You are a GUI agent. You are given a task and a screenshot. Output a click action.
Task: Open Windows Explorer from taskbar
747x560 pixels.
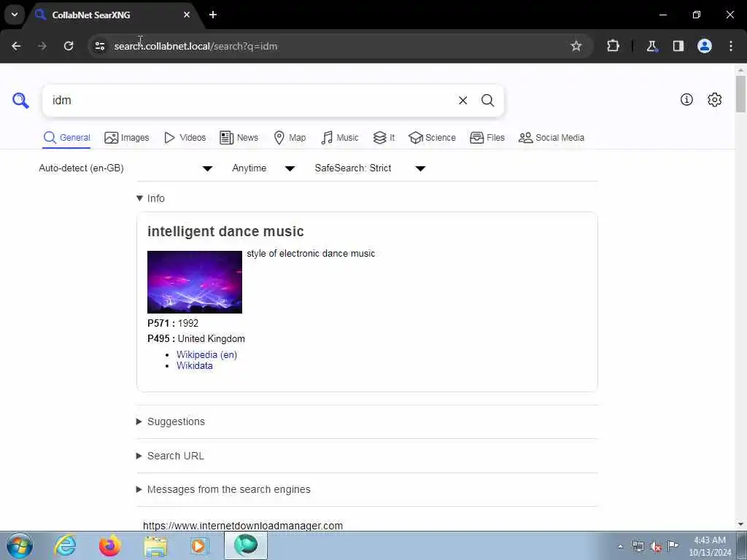pos(155,545)
